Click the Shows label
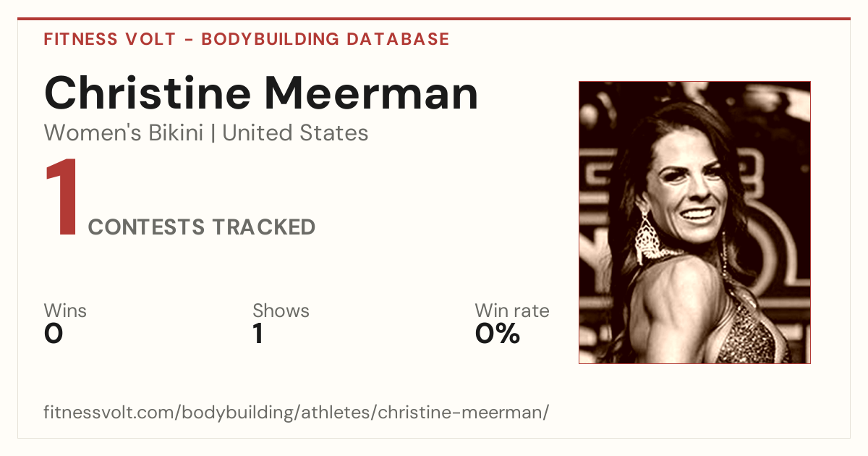Screen dimensions: 868x456 [x=281, y=311]
